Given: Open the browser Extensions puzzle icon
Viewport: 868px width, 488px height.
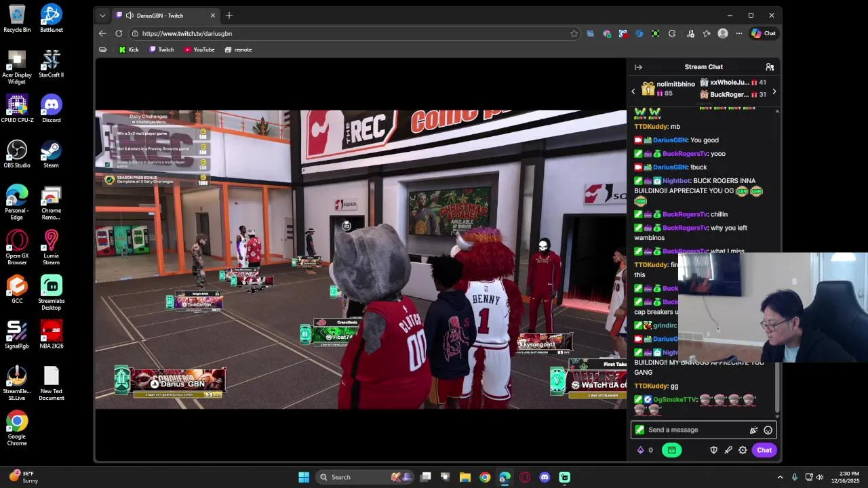Looking at the screenshot, I should (x=672, y=33).
